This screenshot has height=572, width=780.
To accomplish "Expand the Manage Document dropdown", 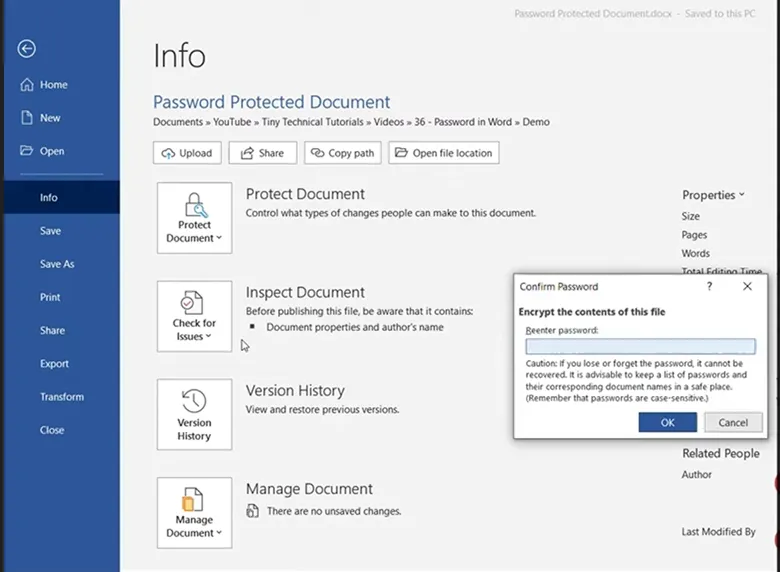I will tap(195, 513).
